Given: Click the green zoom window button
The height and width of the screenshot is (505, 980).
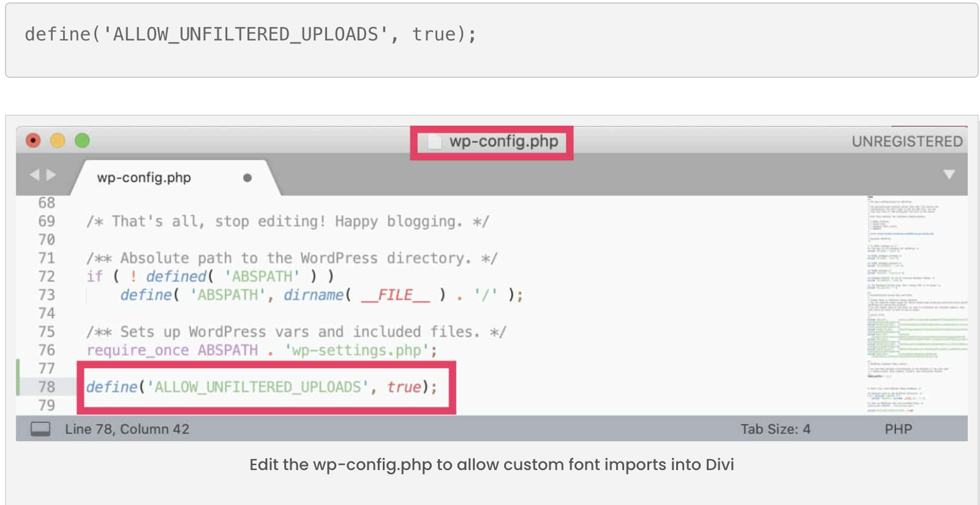Looking at the screenshot, I should [x=82, y=140].
